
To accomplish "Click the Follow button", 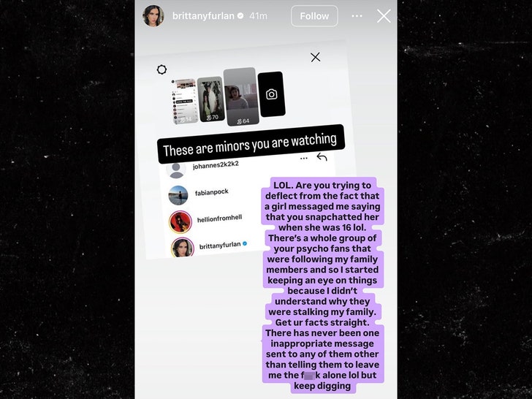I will coord(314,16).
